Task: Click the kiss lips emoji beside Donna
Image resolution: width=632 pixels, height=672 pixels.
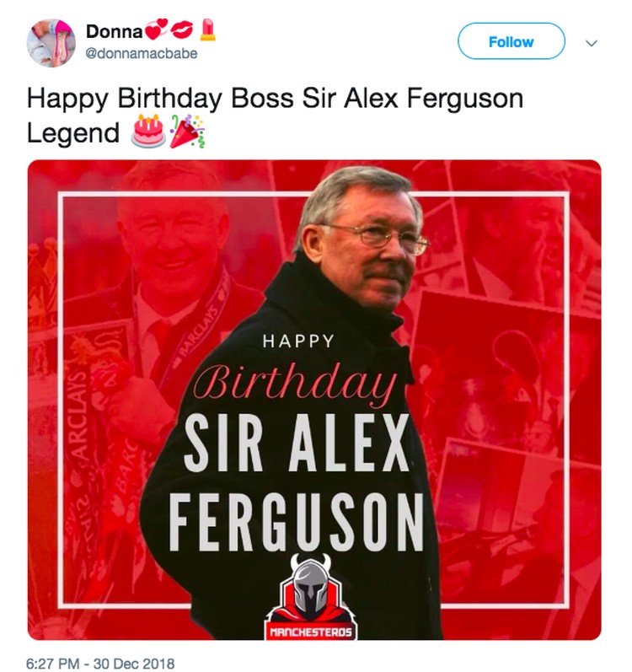Action: [182, 30]
